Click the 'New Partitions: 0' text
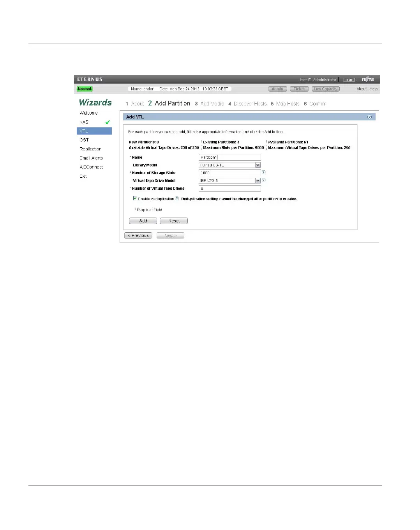Screen dimensions: 420x530 click(144, 142)
